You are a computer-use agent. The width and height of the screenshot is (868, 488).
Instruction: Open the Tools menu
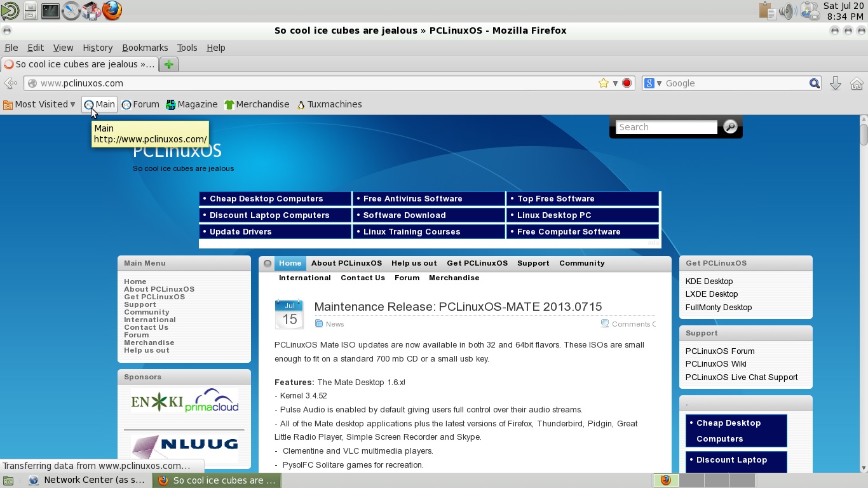coord(187,48)
